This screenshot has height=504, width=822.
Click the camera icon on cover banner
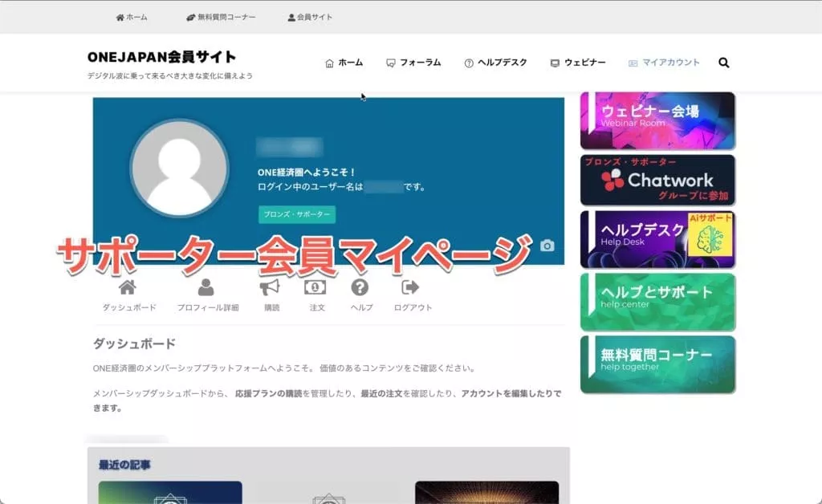click(547, 246)
